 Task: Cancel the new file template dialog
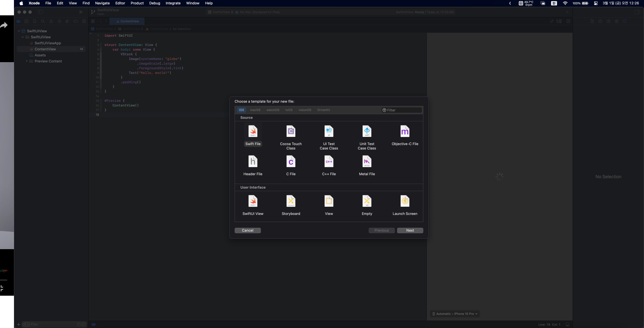[x=247, y=231]
